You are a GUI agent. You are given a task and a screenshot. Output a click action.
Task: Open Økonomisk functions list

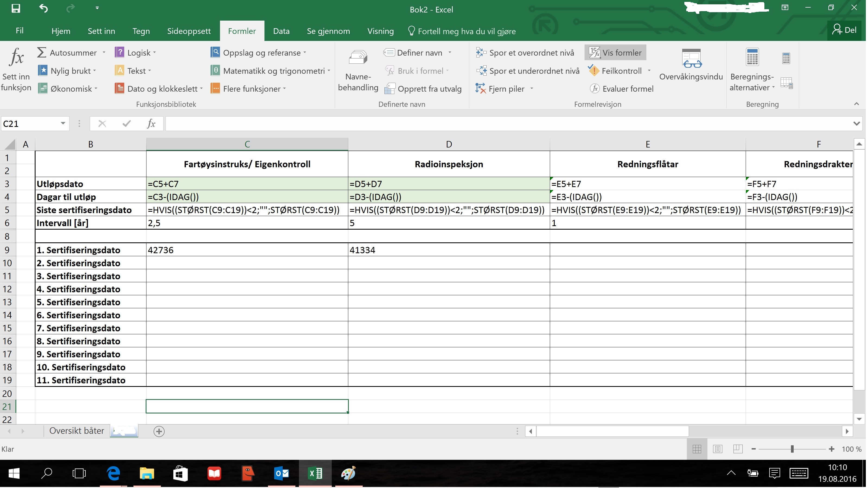point(68,89)
